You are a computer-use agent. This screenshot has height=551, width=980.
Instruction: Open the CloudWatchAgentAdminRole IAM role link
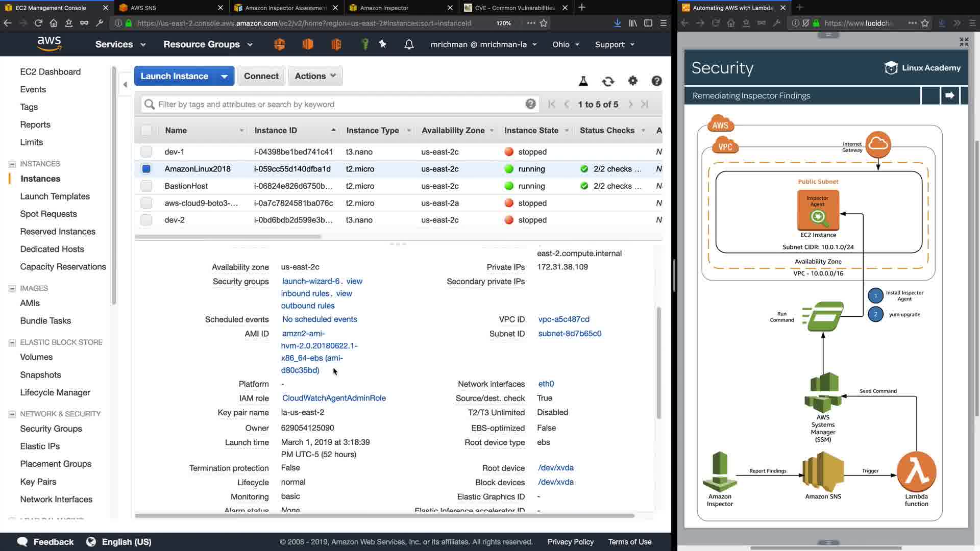point(334,398)
